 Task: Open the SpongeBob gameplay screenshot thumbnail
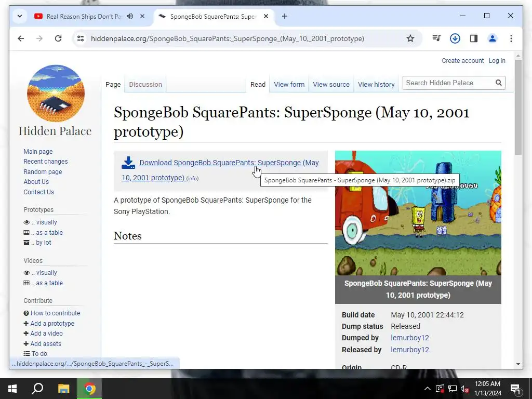click(x=418, y=213)
